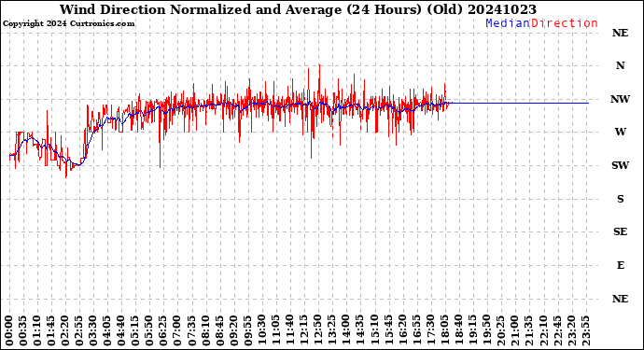Click the '16:20' time axis label
644x350 pixels.
[402, 330]
